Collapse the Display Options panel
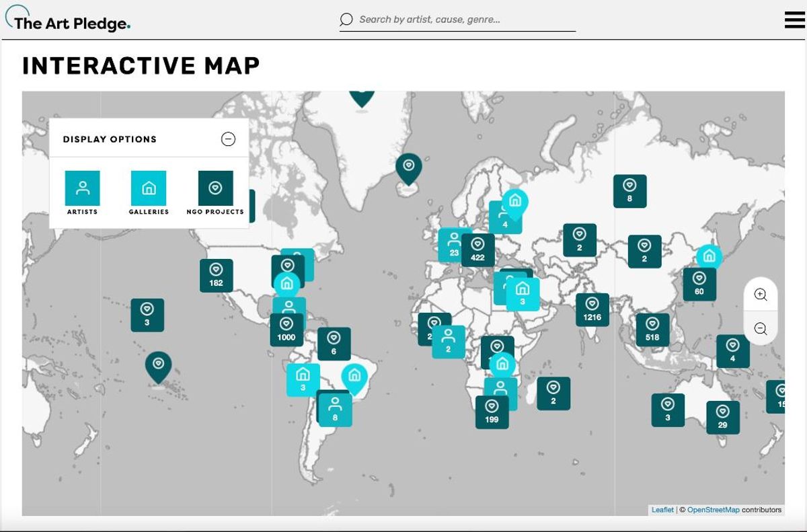The height and width of the screenshot is (532, 807). [229, 139]
